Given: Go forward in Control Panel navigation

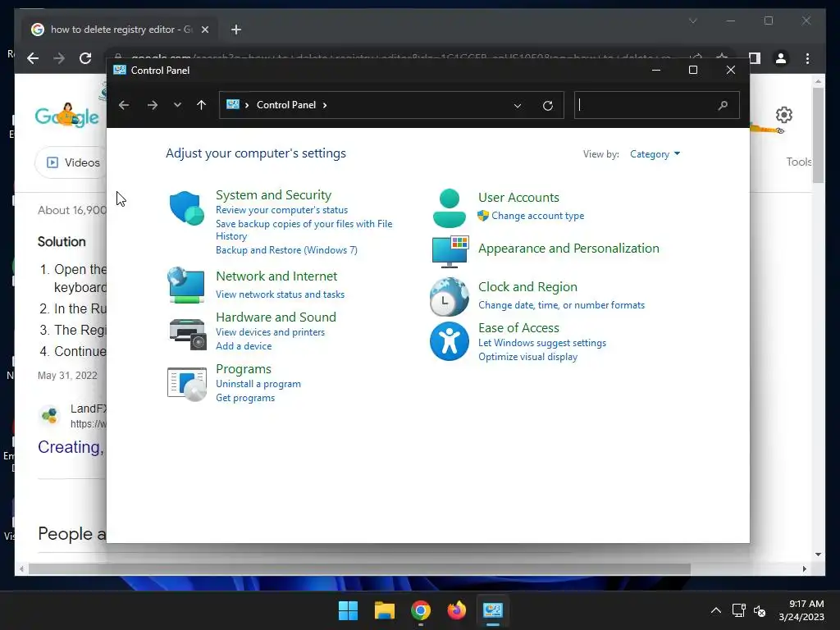Looking at the screenshot, I should click(x=152, y=105).
